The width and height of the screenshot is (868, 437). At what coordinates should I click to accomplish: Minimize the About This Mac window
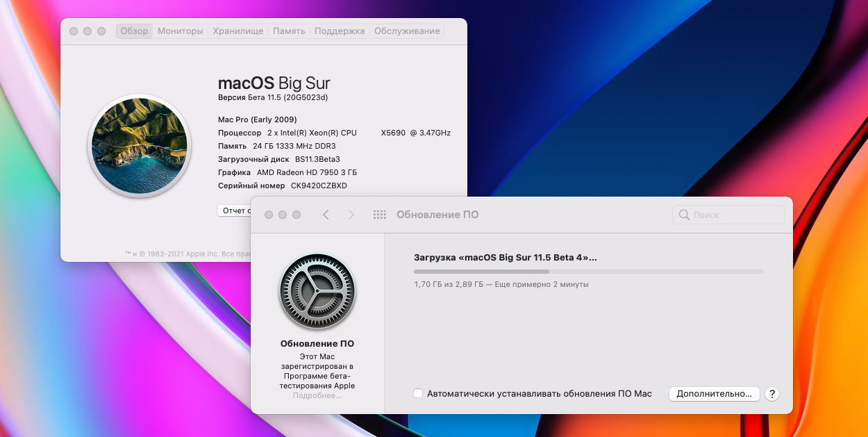click(87, 31)
